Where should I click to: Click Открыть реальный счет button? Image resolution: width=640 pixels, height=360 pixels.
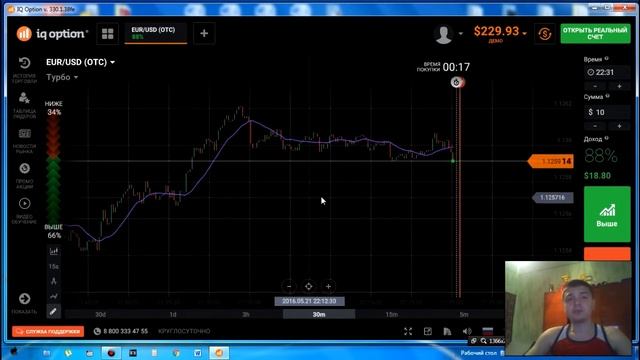click(x=595, y=33)
